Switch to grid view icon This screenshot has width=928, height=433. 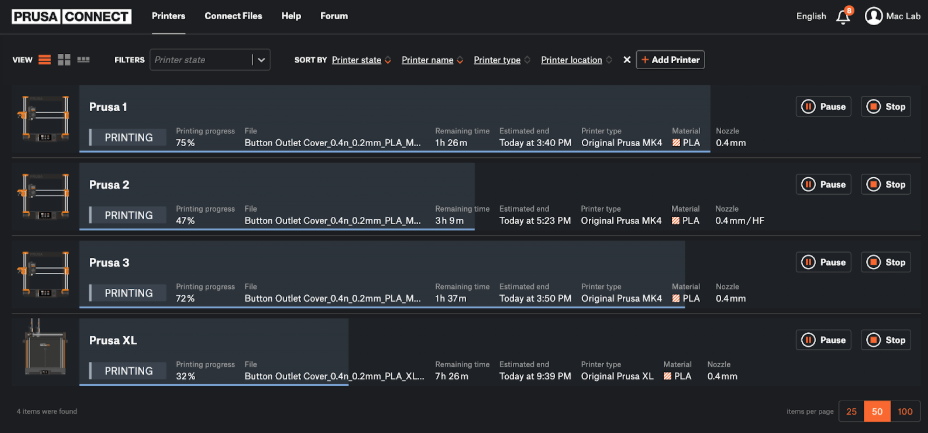tap(64, 60)
